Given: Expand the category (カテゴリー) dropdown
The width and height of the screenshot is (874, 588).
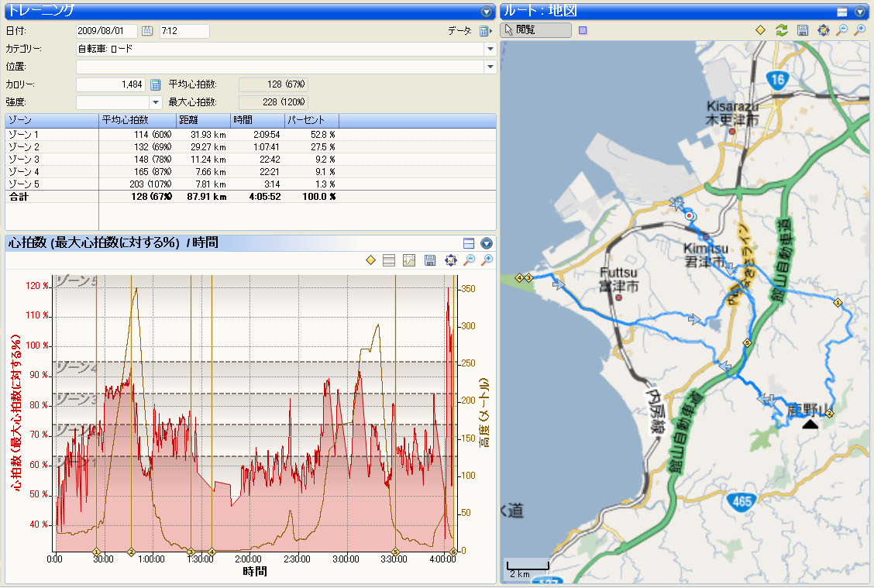Looking at the screenshot, I should 490,49.
